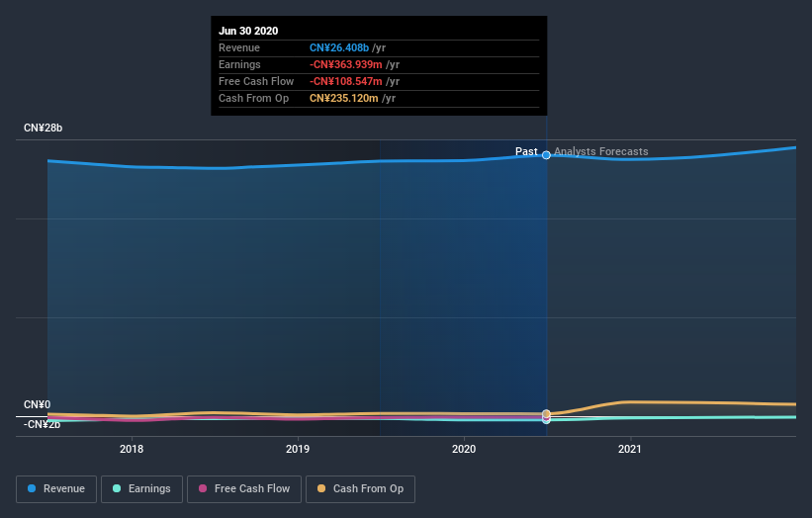
Task: Click the blue Revenue data point marker
Action: coord(546,155)
